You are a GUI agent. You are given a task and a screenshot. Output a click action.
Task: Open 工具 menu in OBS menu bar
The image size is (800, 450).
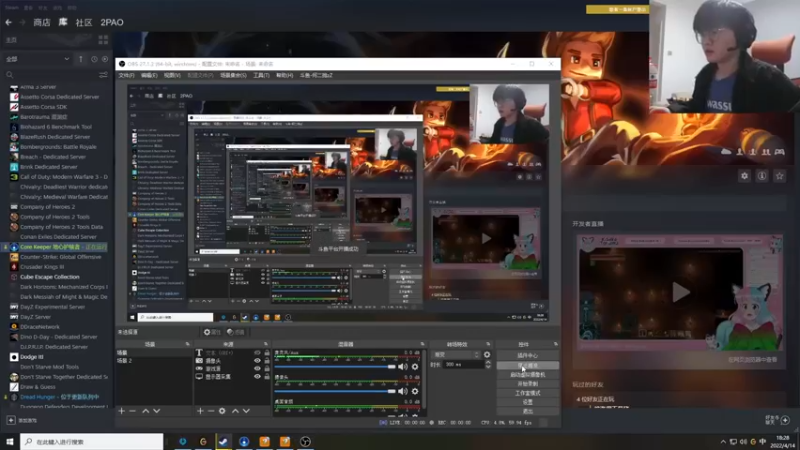tap(261, 75)
